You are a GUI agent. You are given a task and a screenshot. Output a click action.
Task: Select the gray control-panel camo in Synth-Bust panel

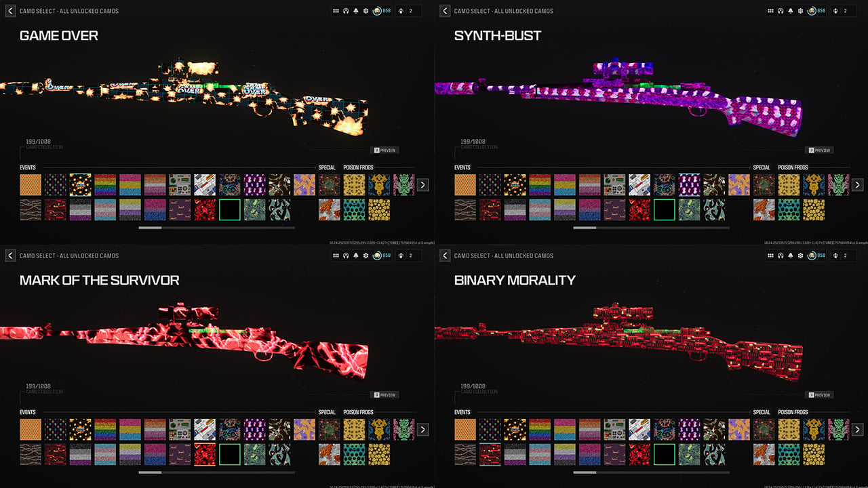coord(615,185)
